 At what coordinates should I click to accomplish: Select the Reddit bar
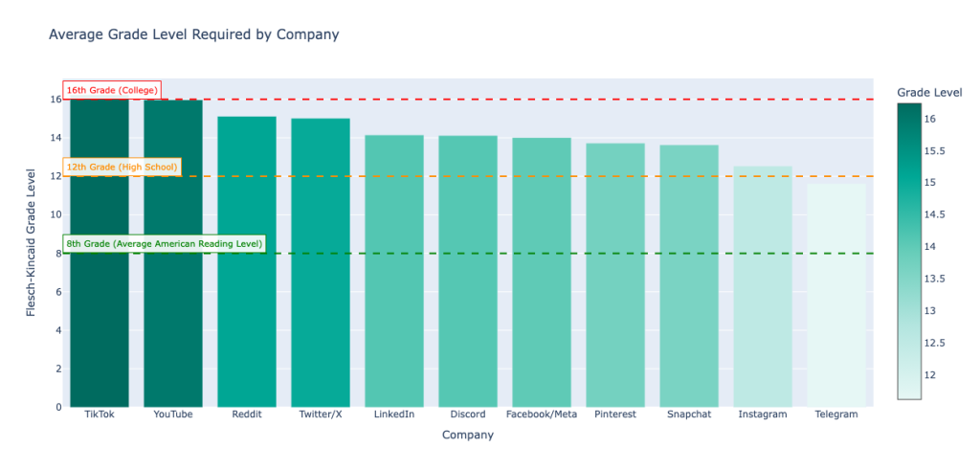click(x=247, y=287)
